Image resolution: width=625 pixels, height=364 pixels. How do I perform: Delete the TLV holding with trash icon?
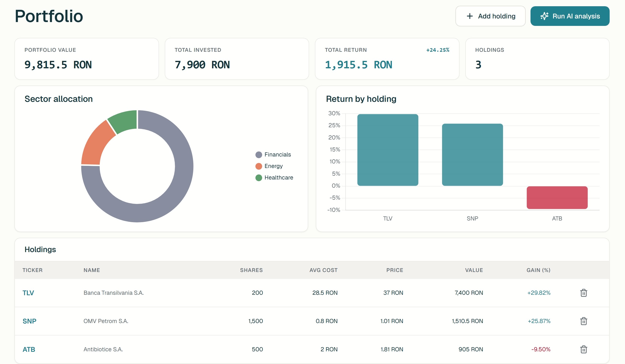(x=583, y=293)
